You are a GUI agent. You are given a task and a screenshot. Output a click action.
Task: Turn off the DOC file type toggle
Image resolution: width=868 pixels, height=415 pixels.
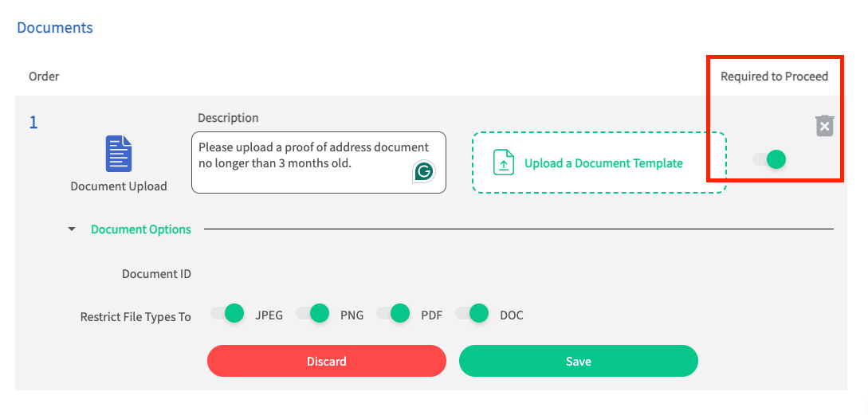(x=472, y=313)
